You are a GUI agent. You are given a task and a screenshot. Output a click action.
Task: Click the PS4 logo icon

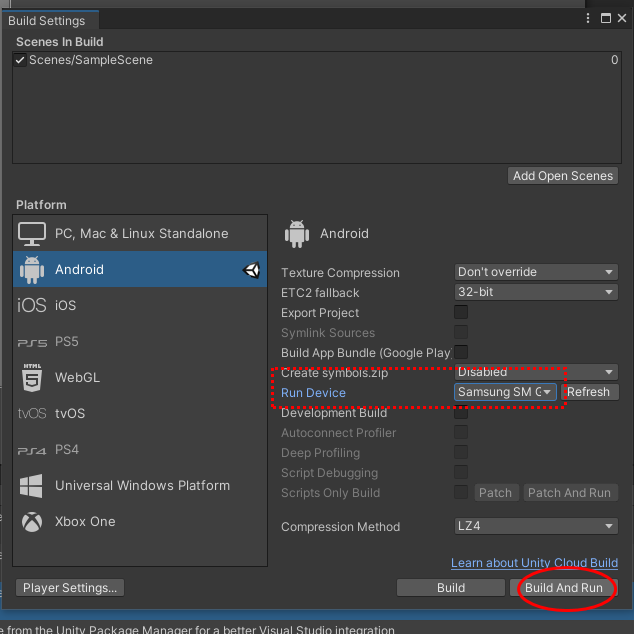32,451
